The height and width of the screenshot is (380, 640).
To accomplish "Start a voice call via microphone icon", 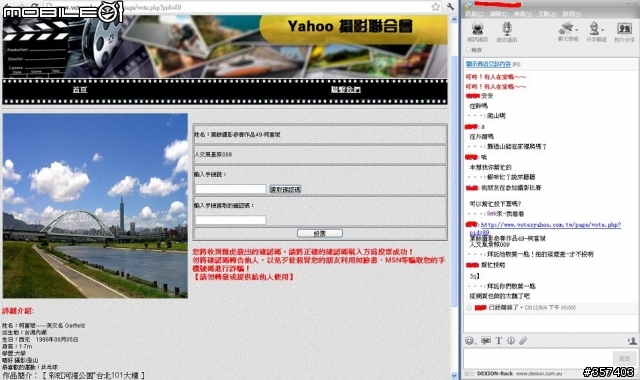I will click(507, 29).
